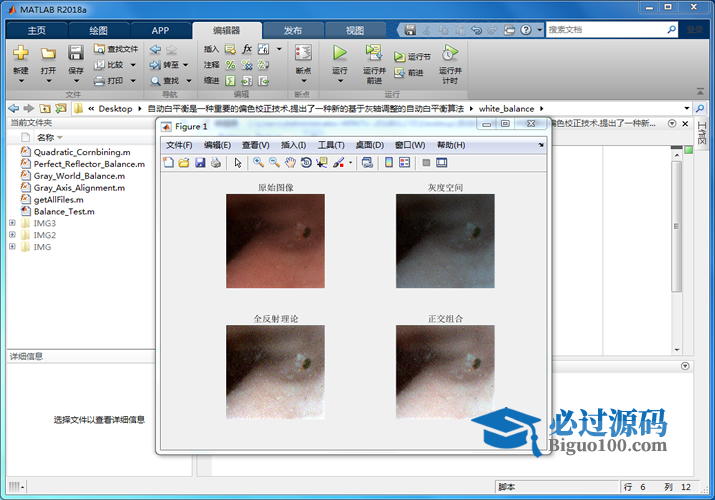This screenshot has width=715, height=500.
Task: Click insert legend icon
Action: (x=404, y=163)
